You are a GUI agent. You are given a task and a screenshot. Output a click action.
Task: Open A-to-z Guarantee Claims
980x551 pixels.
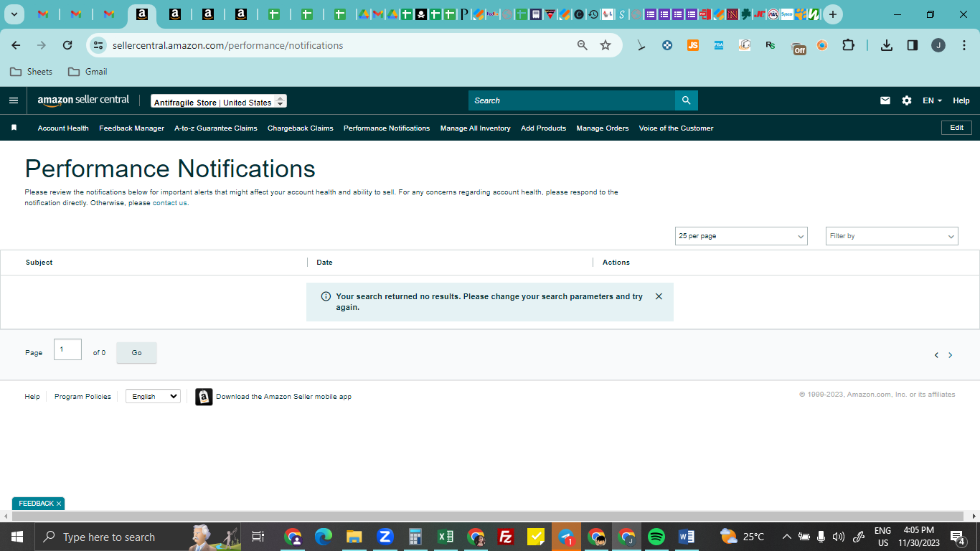click(215, 128)
